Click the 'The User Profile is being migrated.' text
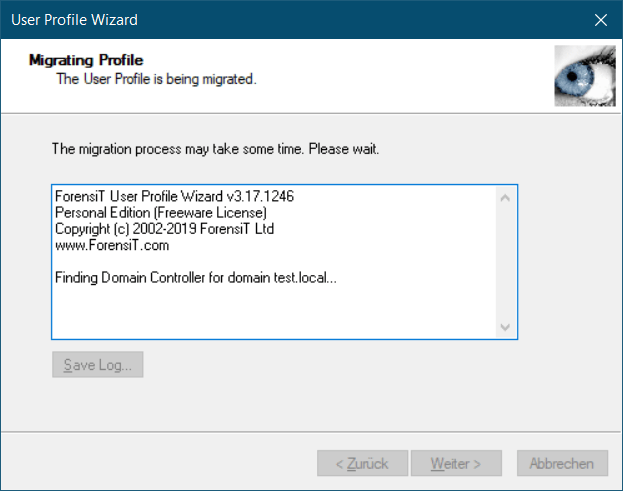 [156, 79]
